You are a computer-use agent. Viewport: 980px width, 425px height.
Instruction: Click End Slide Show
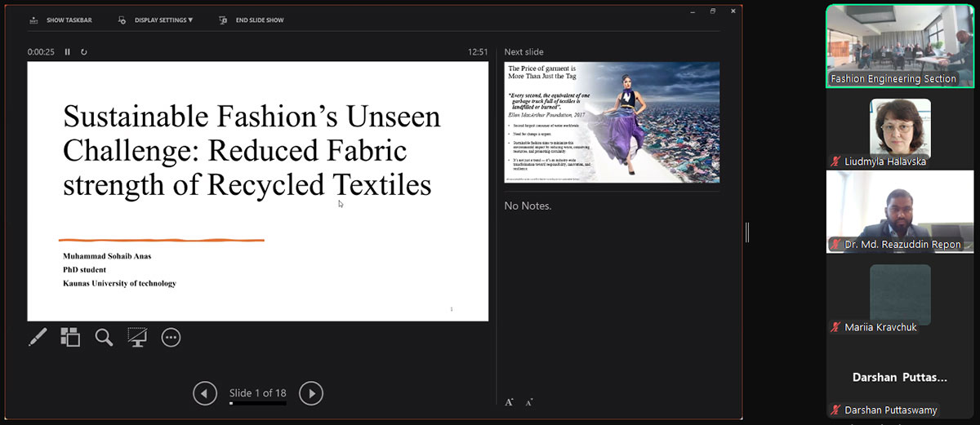[252, 20]
